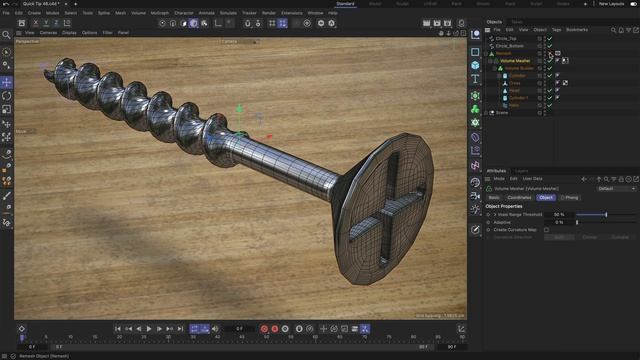Click Voxel Range Threshold 50% field
This screenshot has width=640, height=360.
click(x=559, y=215)
